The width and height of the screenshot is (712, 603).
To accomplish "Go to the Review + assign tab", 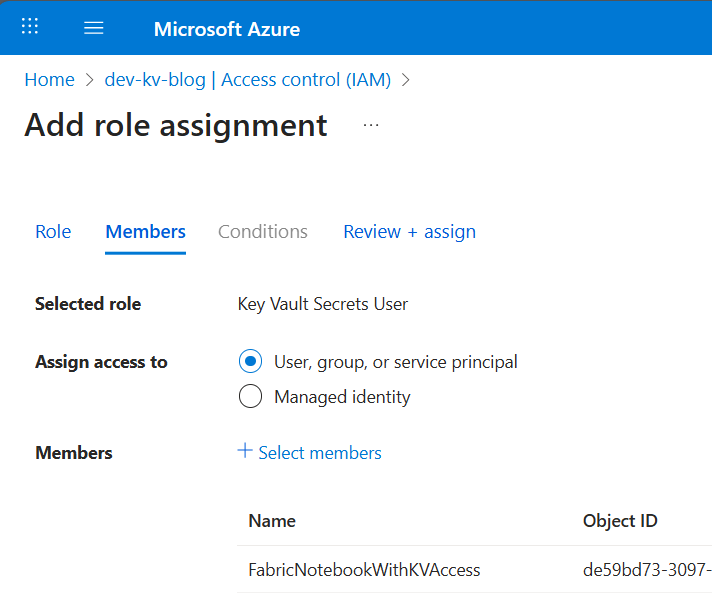I will 409,232.
